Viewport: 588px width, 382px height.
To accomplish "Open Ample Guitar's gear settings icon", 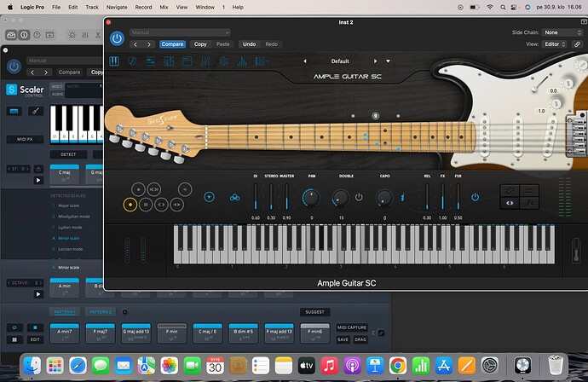I will (223, 61).
